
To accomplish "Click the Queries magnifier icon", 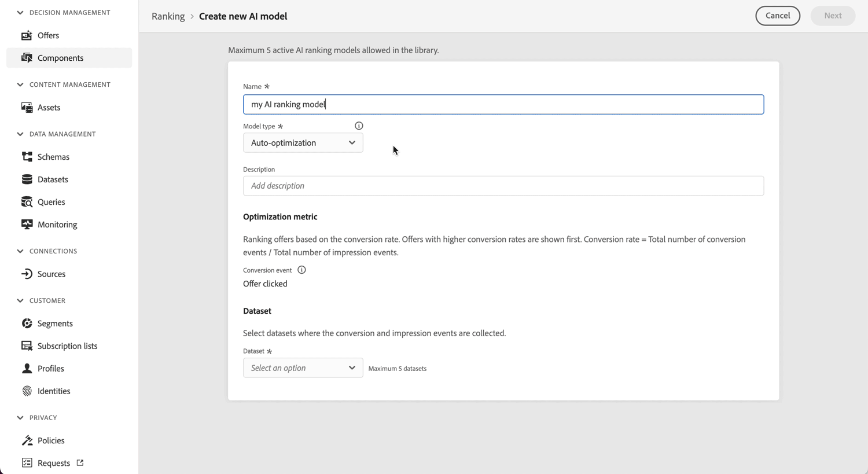I will click(x=27, y=202).
